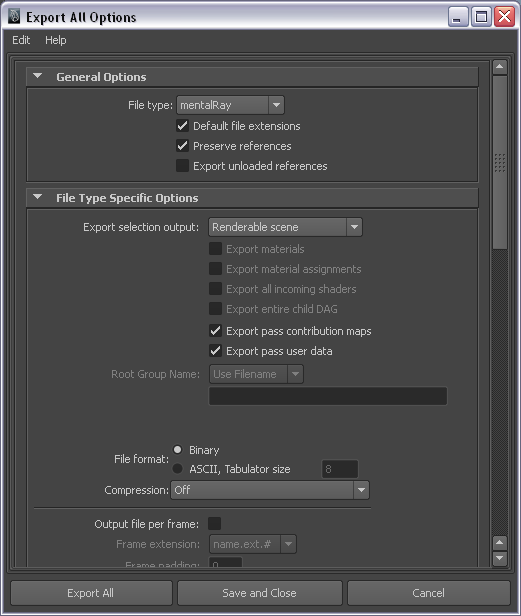Click the Export selection output label
The image size is (521, 616).
[141, 227]
